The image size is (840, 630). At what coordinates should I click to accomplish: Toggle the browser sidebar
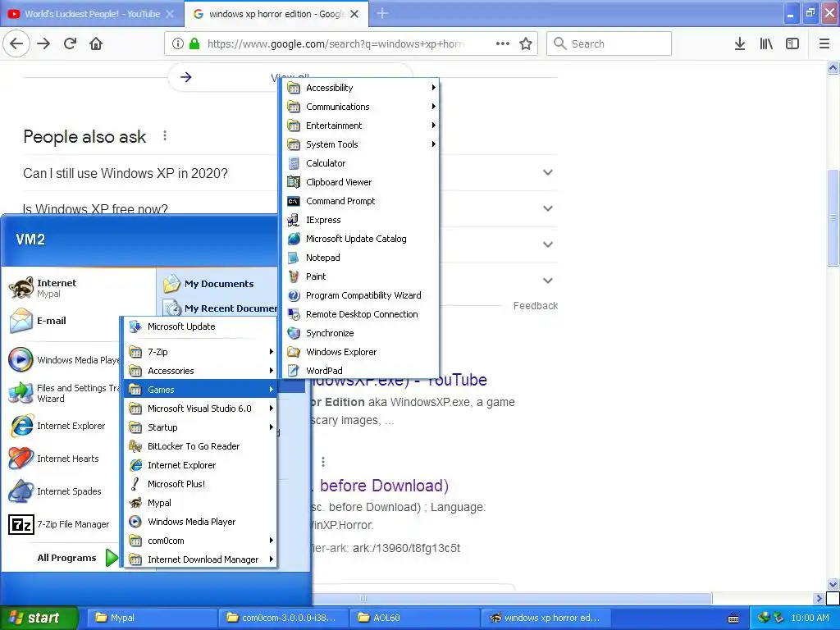792,43
